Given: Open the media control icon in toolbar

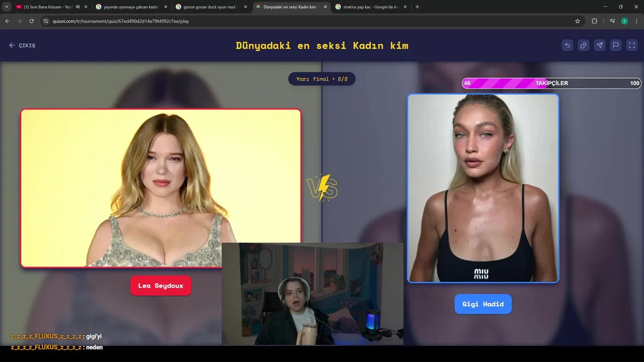Looking at the screenshot, I should pos(612,21).
